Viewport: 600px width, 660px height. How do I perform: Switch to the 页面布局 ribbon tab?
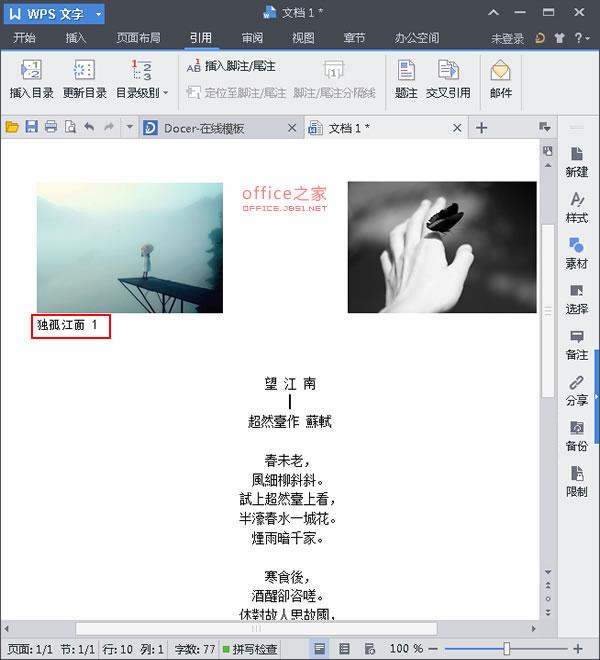139,38
